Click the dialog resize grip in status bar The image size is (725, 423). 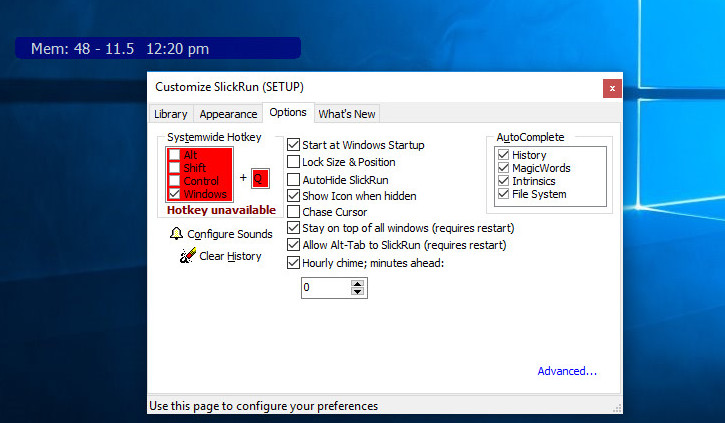point(617,408)
